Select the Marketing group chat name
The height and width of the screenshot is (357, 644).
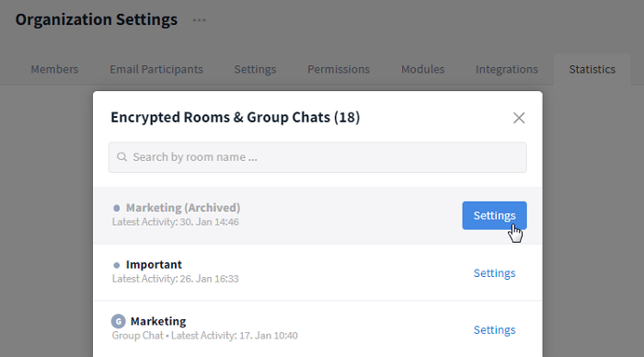158,321
